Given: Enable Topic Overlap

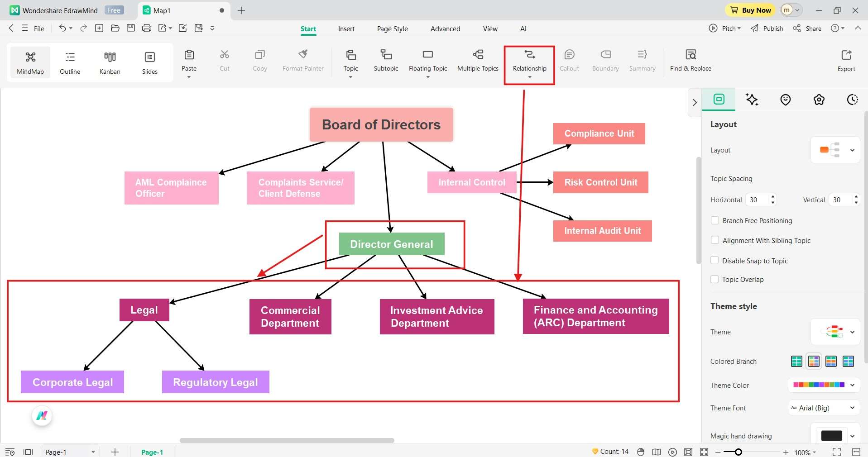Looking at the screenshot, I should click(715, 279).
